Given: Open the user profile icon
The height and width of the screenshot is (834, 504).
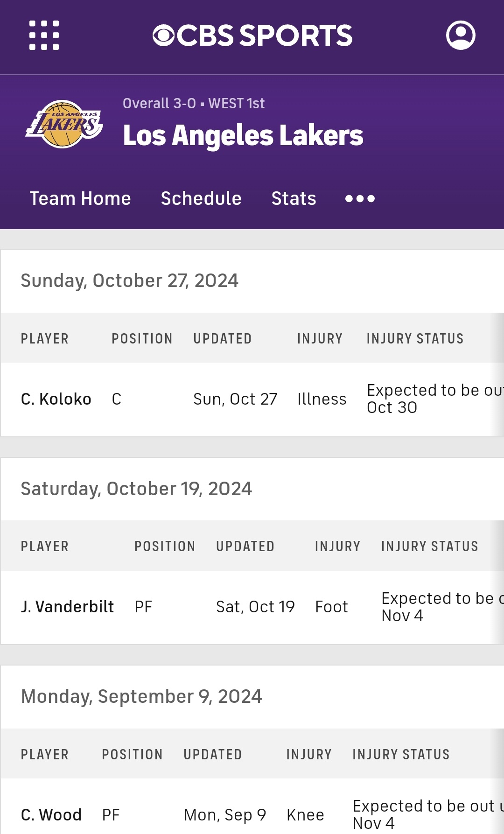Looking at the screenshot, I should click(461, 35).
